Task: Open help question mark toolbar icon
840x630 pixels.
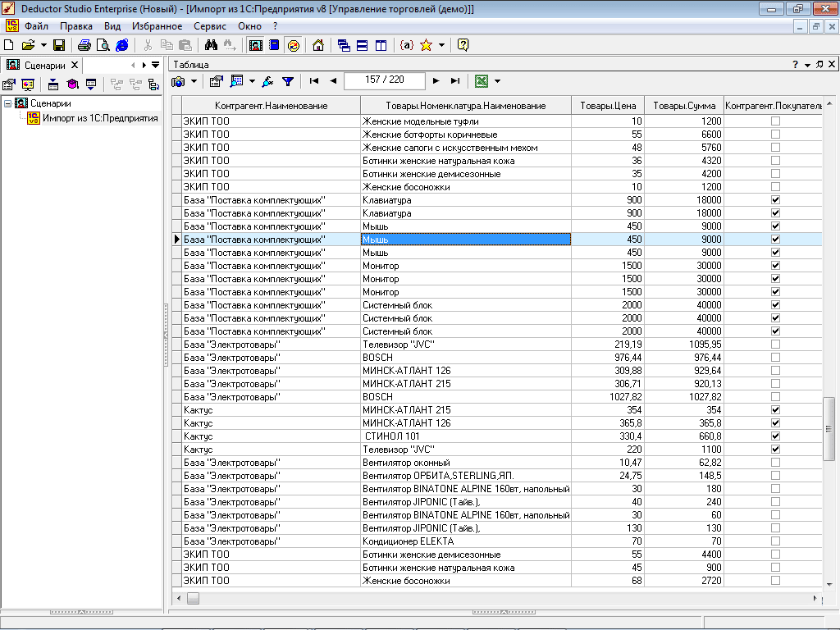Action: click(x=463, y=45)
